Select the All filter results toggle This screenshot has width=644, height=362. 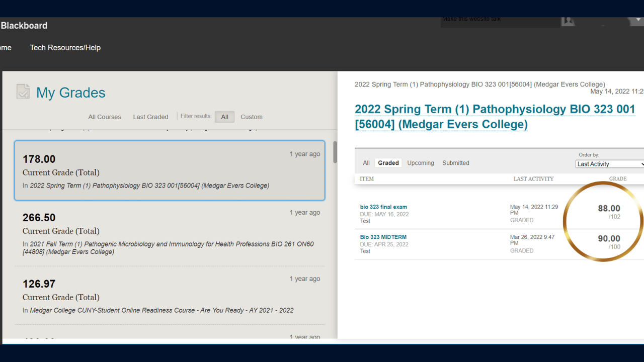point(224,117)
